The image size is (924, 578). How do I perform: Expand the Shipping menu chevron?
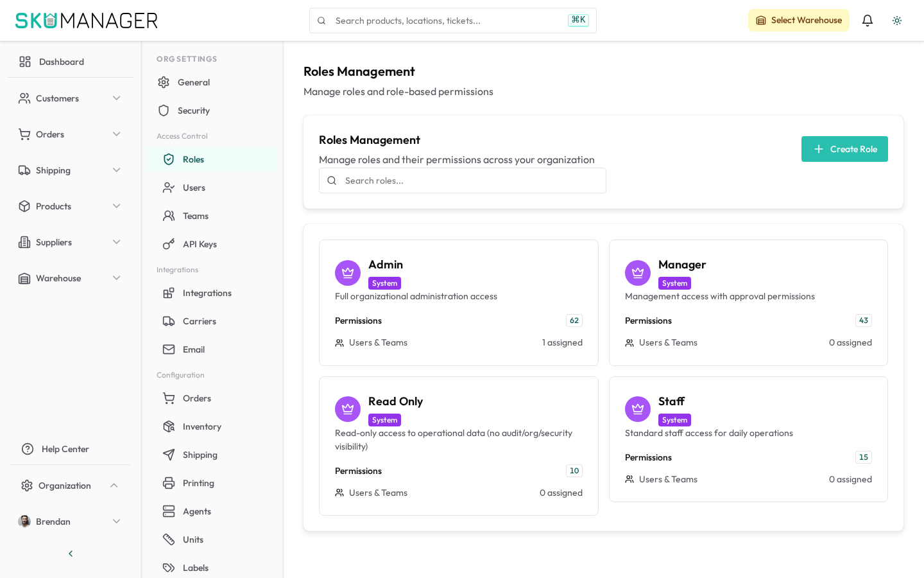[117, 170]
